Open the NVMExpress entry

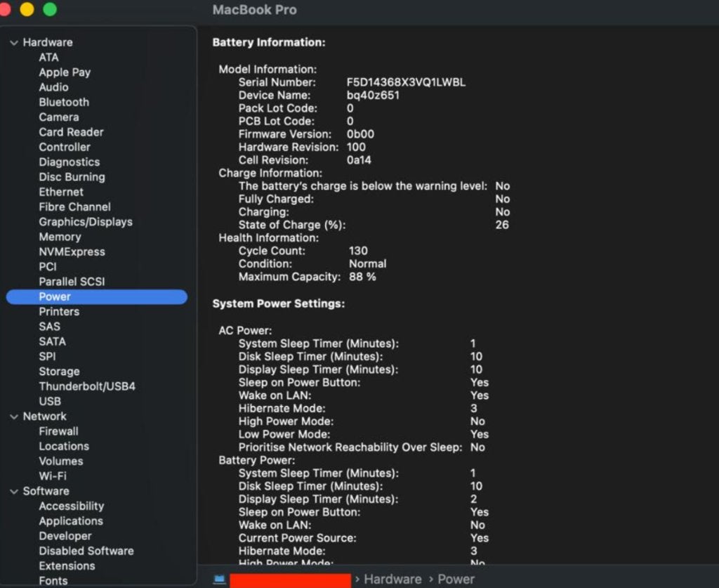tap(72, 251)
